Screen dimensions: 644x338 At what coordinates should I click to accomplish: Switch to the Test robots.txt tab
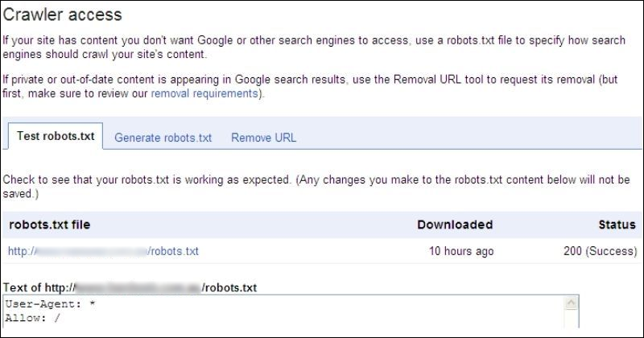pyautogui.click(x=56, y=136)
